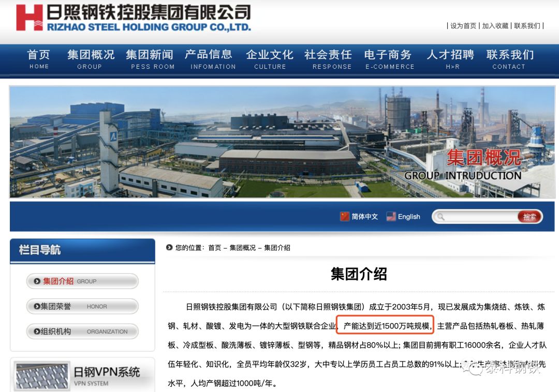Image resolution: width=559 pixels, height=392 pixels.
Task: Click breadcrumb link 集团介绍
Action: 277,247
